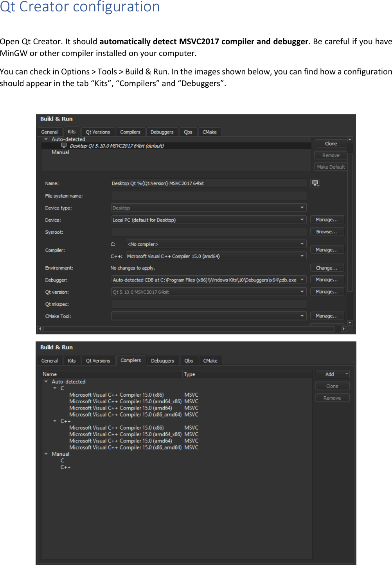Open Debuggers tab in upper dialog
This screenshot has width=392, height=565.
(x=162, y=132)
